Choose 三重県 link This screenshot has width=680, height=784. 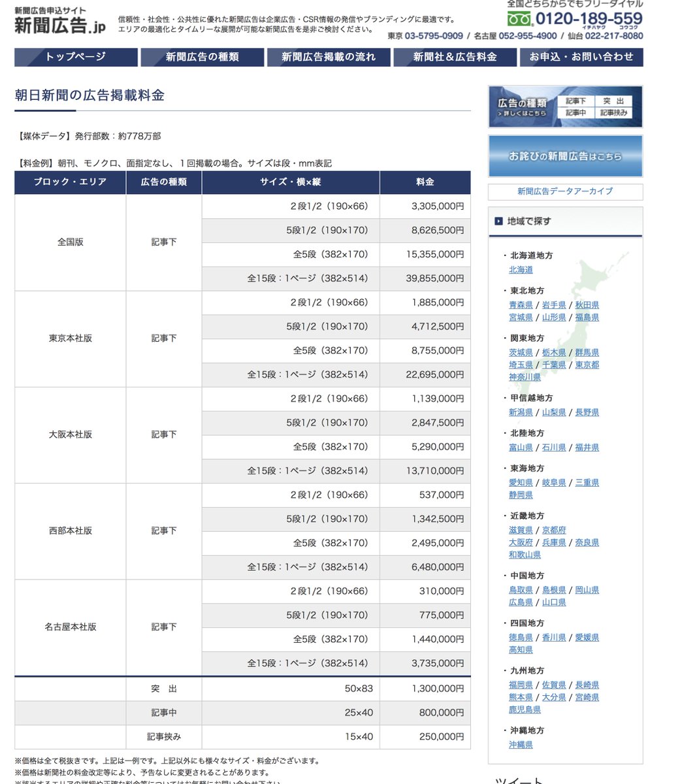coord(587,483)
